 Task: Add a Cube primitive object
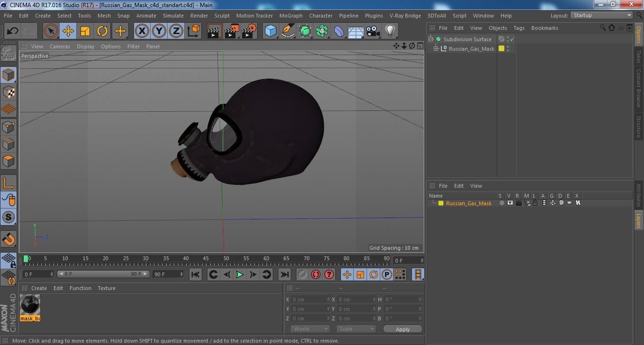[270, 31]
